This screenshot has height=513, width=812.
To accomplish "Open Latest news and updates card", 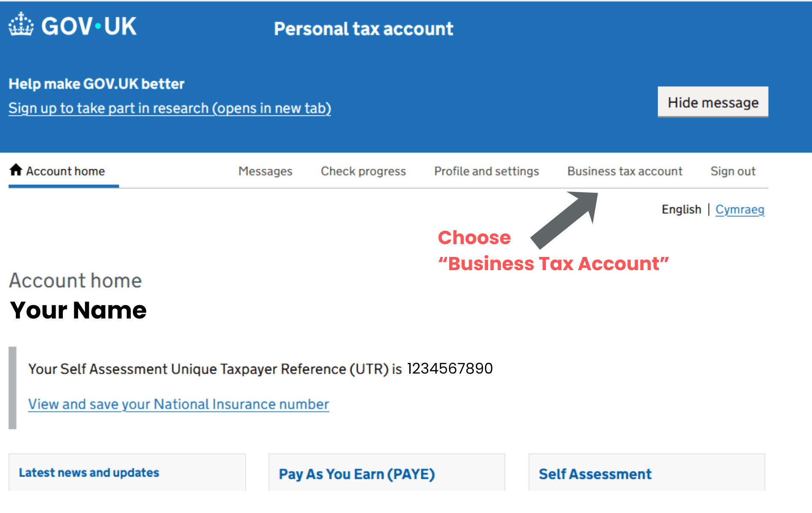I will coord(89,472).
